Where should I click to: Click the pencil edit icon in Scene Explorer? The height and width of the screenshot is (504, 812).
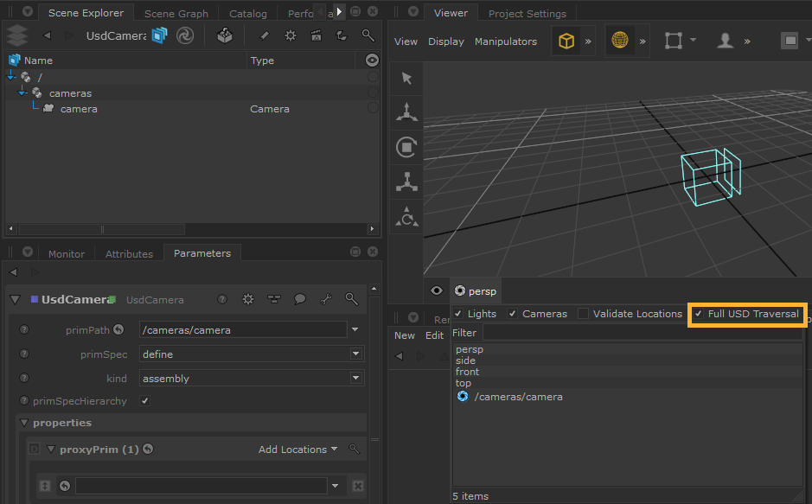265,35
